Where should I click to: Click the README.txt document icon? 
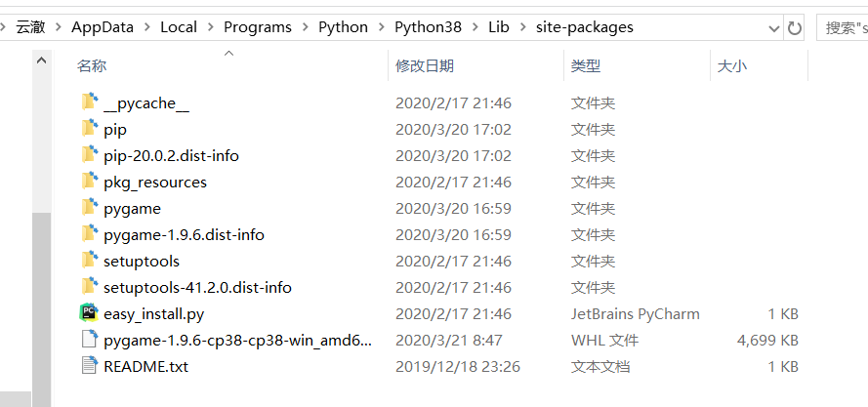[x=90, y=365]
